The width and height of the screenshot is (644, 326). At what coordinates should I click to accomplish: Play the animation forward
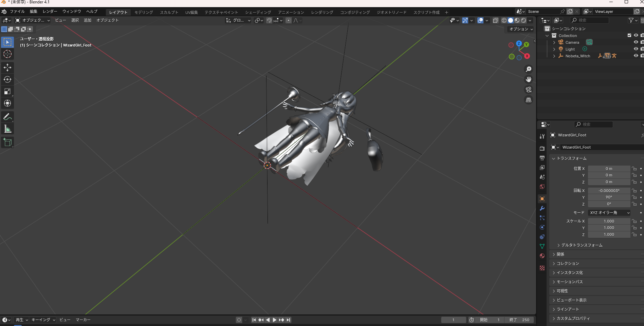tap(275, 320)
